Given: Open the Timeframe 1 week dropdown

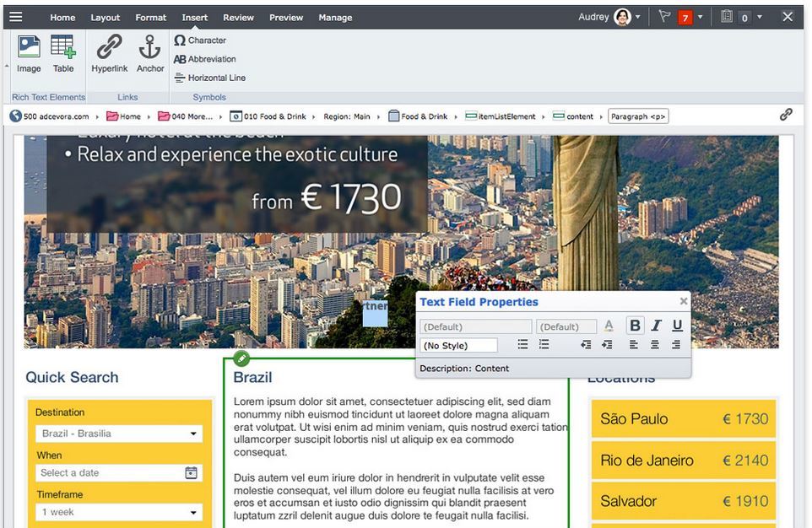Looking at the screenshot, I should (x=119, y=512).
